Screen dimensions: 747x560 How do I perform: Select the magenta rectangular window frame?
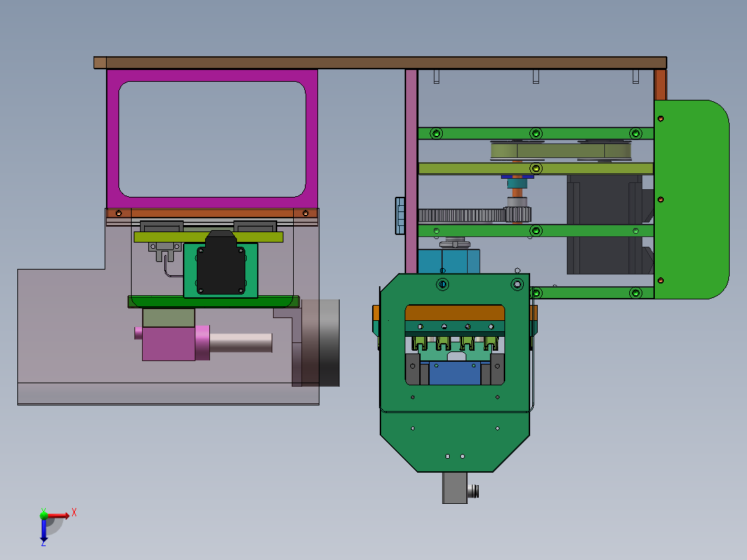[212, 139]
